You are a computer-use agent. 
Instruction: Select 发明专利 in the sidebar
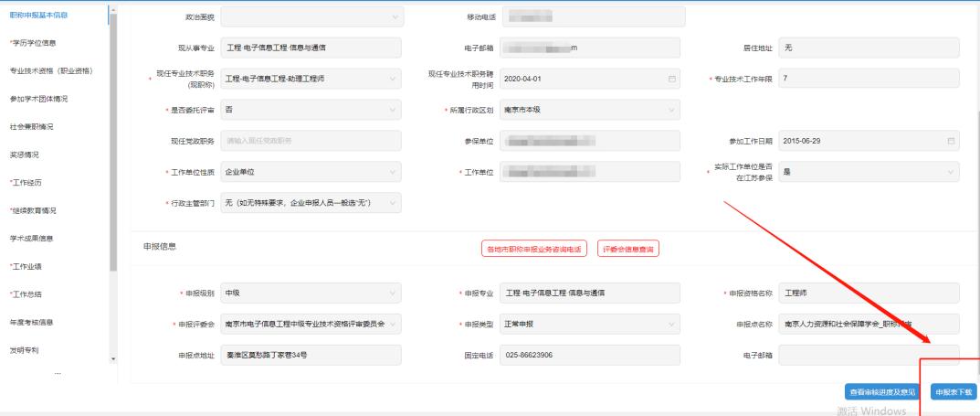point(25,350)
